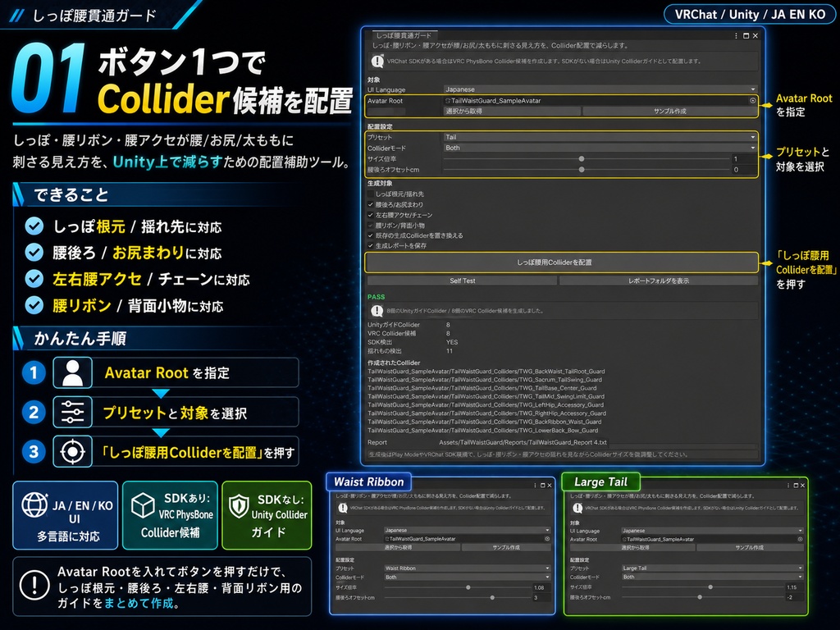
Task: Click the Avatar Root object picker in the Large Tail window
Action: click(x=800, y=540)
